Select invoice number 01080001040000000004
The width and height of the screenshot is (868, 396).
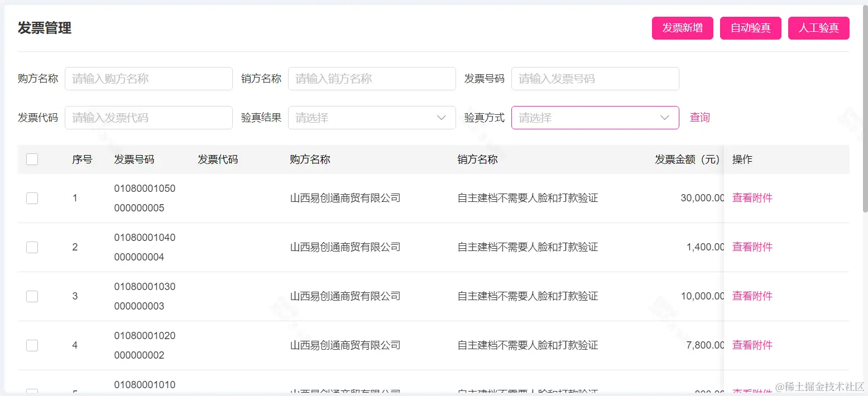point(145,247)
